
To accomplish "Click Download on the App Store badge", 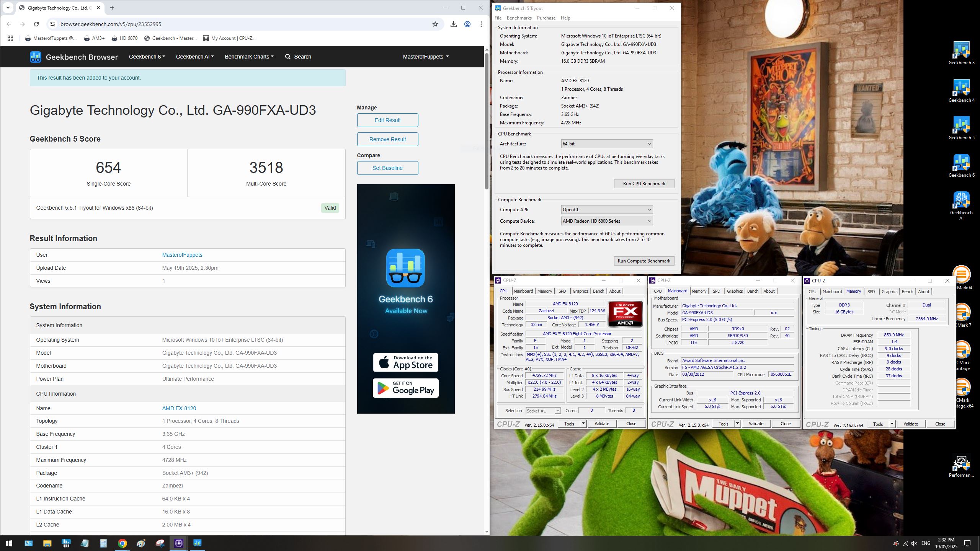I will point(405,362).
